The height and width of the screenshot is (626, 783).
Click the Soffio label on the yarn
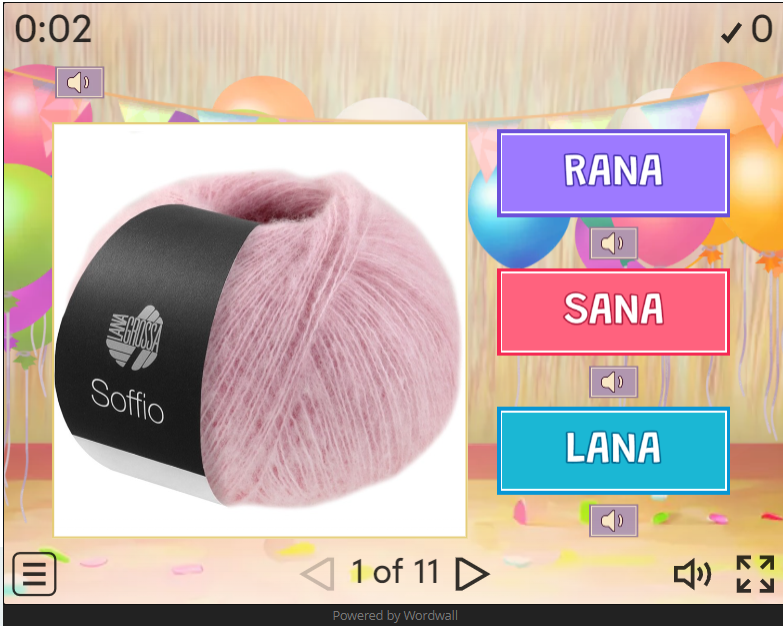coord(127,400)
